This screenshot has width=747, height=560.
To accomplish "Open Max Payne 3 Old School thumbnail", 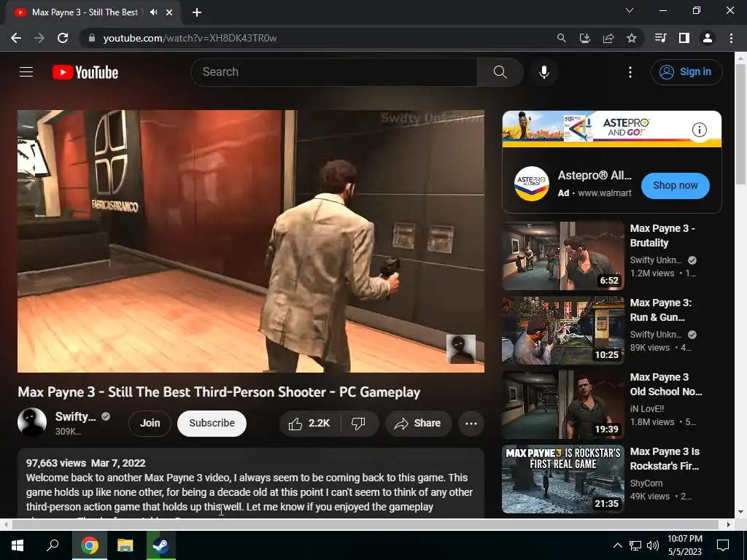I will [x=562, y=404].
